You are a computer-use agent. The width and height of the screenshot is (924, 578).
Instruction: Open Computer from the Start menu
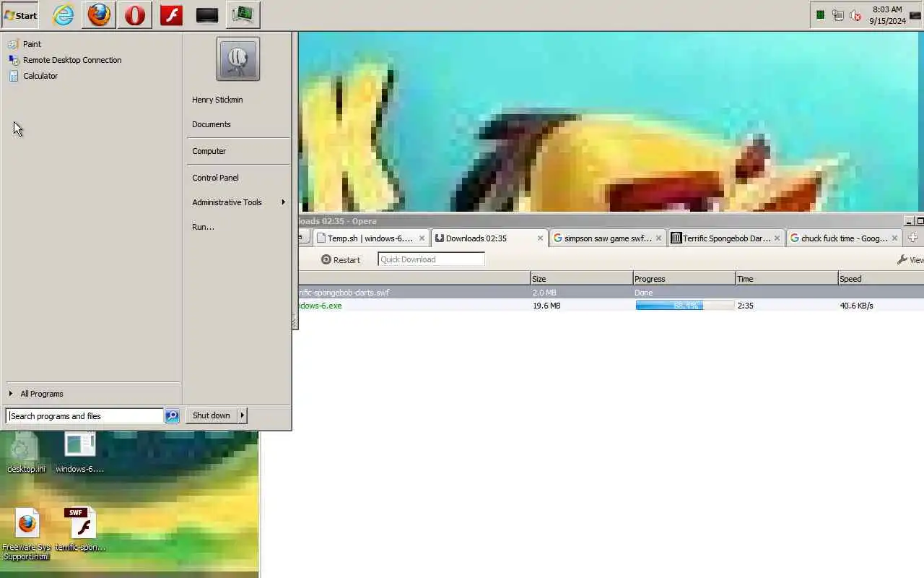209,151
